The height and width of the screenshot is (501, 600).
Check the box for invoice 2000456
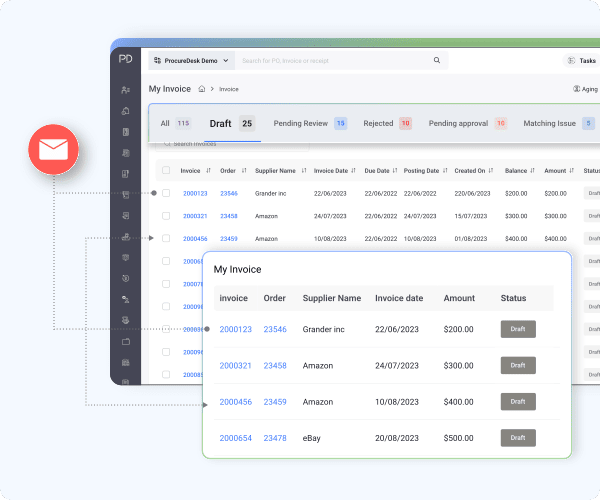(166, 239)
